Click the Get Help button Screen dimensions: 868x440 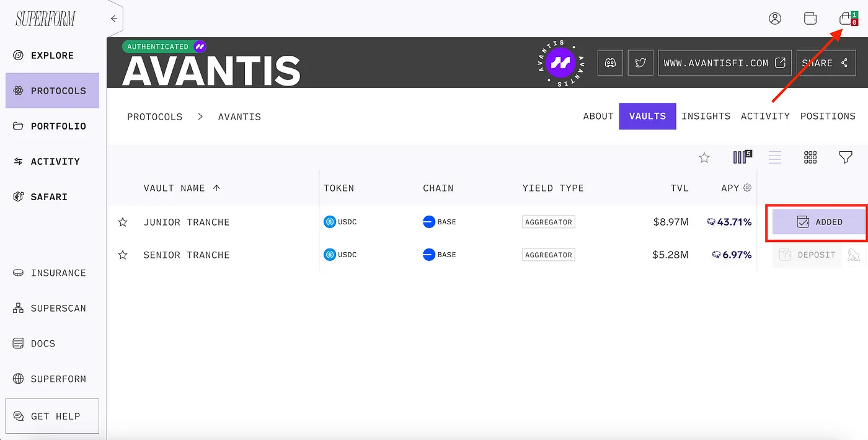click(52, 416)
